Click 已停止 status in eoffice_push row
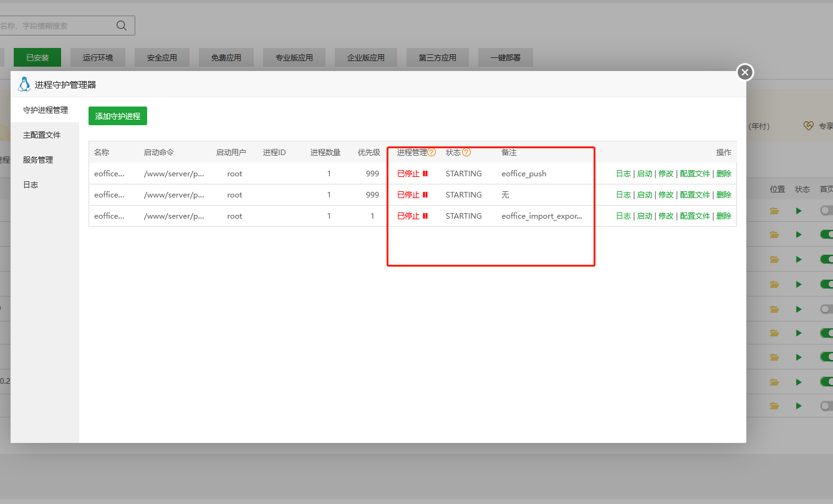 pyautogui.click(x=408, y=174)
